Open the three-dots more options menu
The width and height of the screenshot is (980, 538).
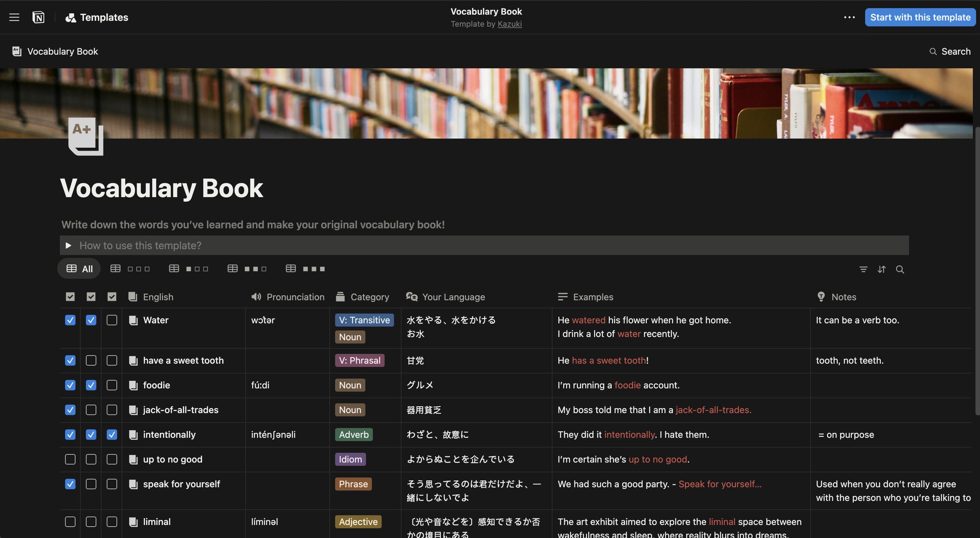point(849,17)
